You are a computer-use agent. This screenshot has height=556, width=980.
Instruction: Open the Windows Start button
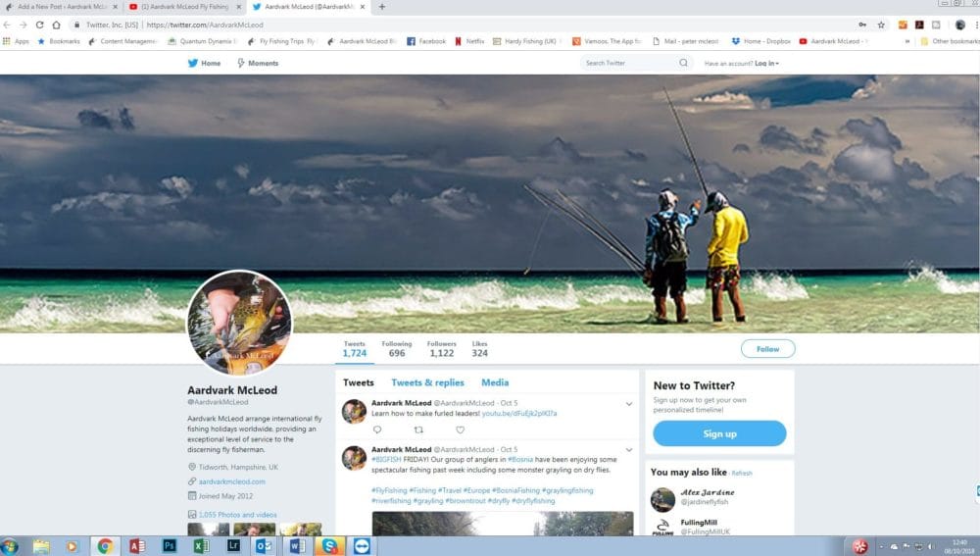(10, 546)
